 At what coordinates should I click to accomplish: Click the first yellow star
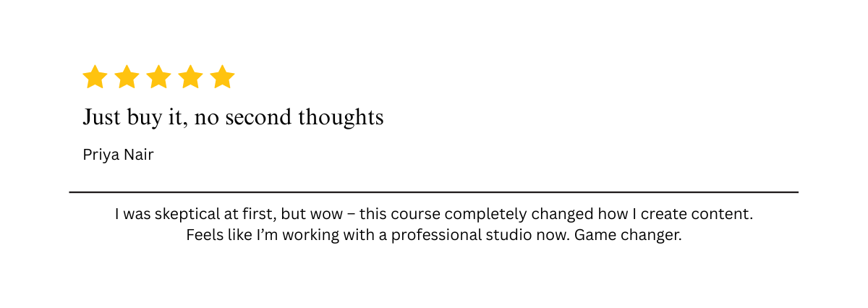(x=95, y=77)
